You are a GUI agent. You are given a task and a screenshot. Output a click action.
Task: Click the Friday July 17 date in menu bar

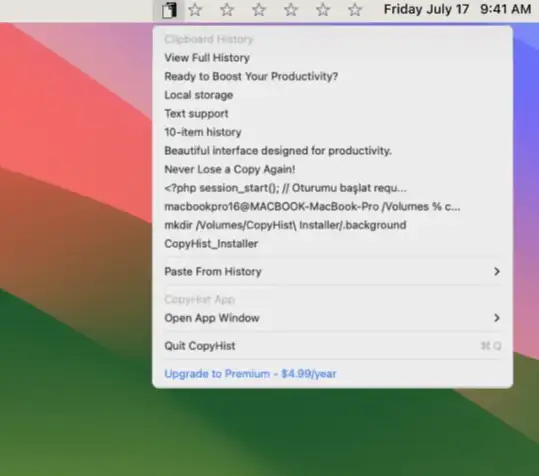(x=426, y=9)
